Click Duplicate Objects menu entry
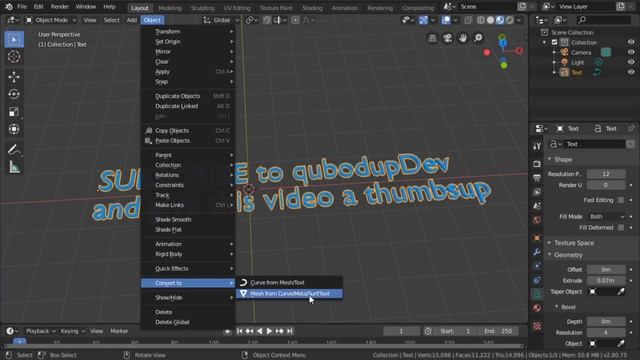Screen dimensions: 640x360 188,96
